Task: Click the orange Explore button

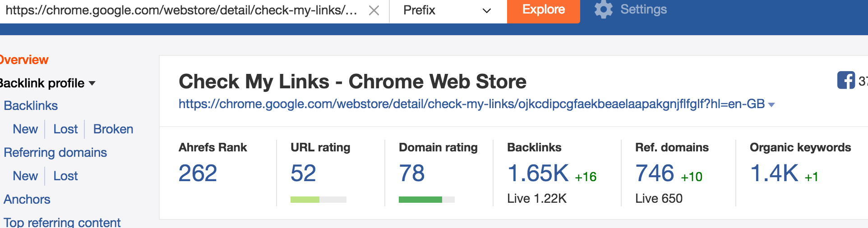Action: [x=543, y=10]
